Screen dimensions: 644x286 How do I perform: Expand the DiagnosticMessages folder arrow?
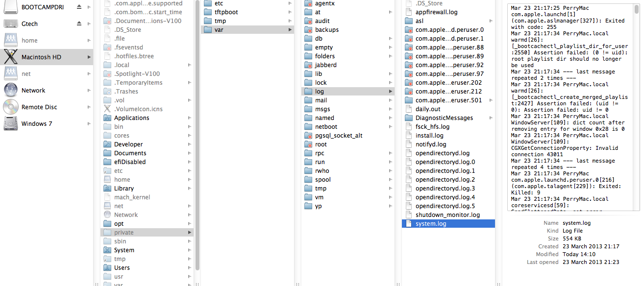[x=491, y=118]
